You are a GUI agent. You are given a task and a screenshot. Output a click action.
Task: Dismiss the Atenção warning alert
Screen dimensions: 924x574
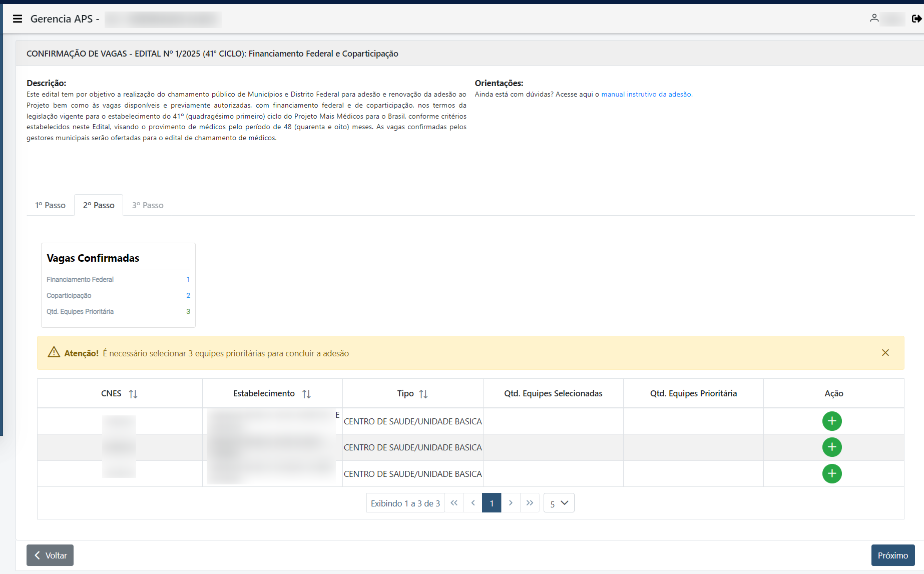point(885,353)
